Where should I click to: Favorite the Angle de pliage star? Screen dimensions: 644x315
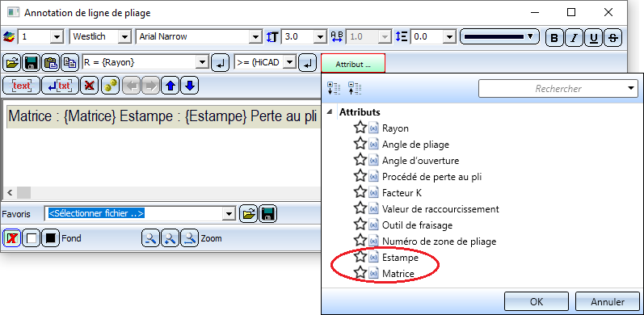coord(360,144)
